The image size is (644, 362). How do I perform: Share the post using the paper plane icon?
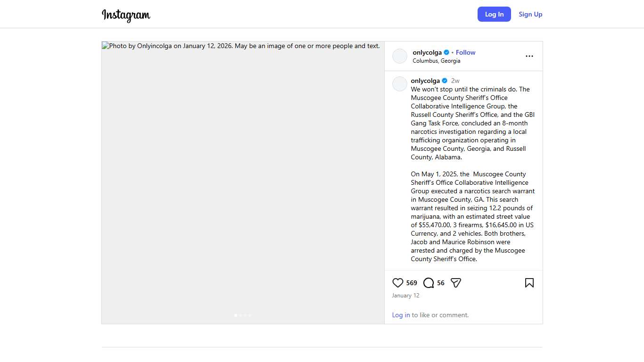[x=455, y=283]
